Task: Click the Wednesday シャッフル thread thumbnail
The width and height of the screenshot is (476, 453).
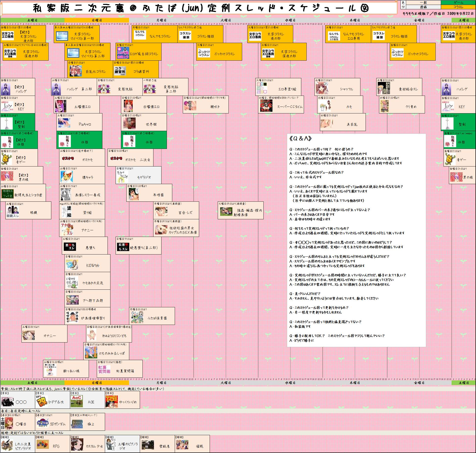Action: 322,88
